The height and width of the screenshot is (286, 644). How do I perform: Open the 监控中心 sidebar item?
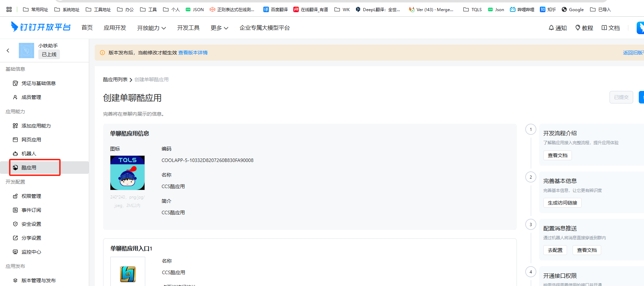(31, 252)
